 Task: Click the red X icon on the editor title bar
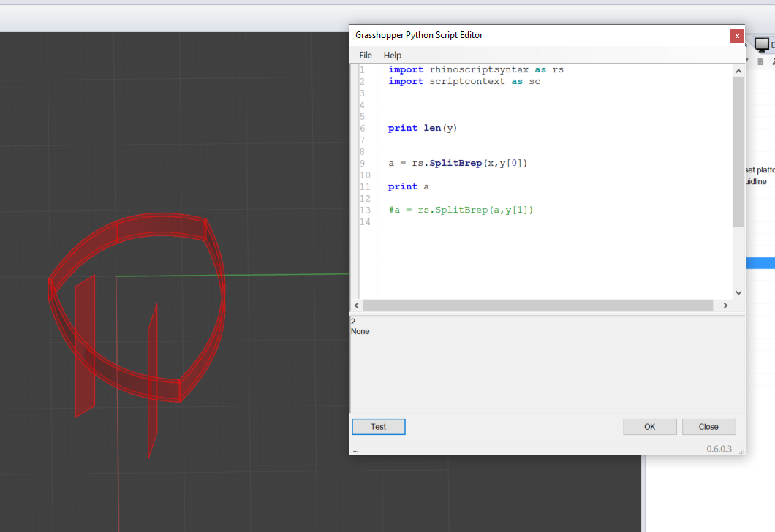tap(737, 35)
